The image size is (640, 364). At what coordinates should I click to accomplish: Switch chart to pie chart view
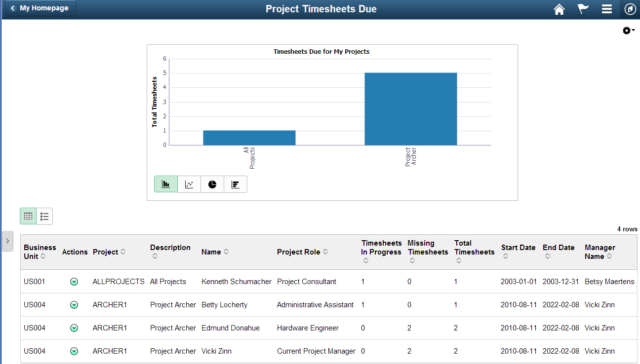coord(212,183)
